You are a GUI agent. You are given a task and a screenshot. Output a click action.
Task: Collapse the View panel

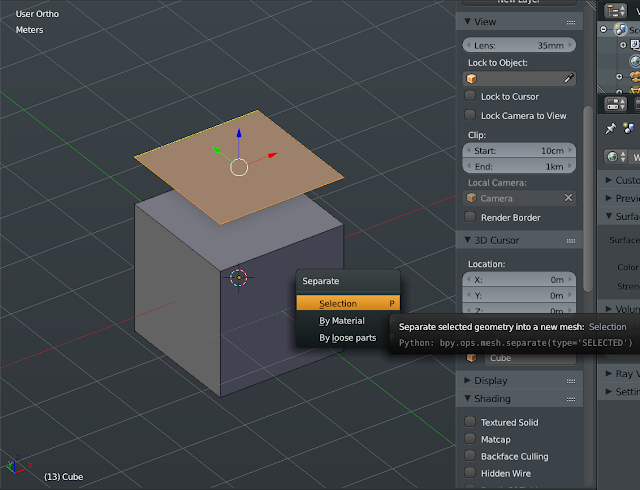(x=467, y=21)
